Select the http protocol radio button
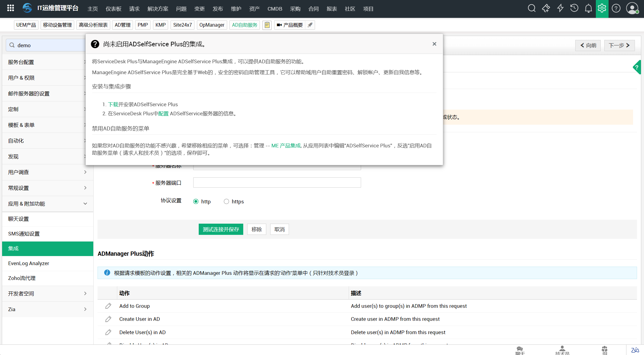The height and width of the screenshot is (355, 644). (x=196, y=202)
